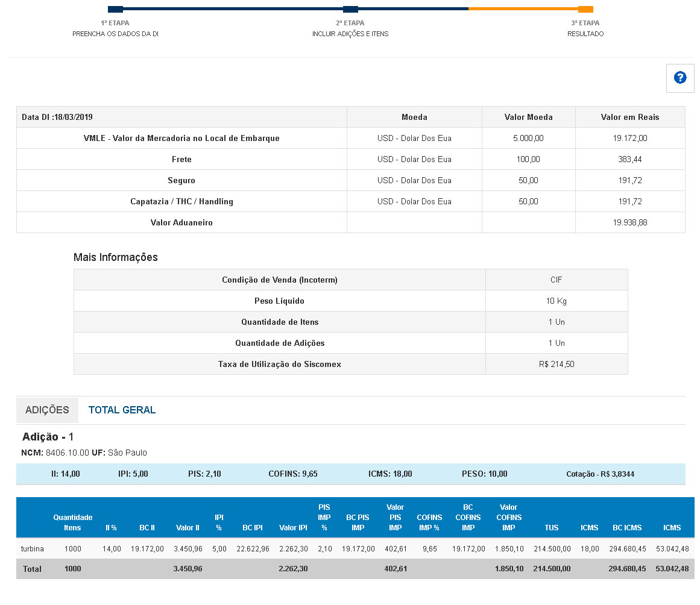Image resolution: width=700 pixels, height=605 pixels.
Task: Click the 1ª ETAPA step marker
Action: pos(115,10)
